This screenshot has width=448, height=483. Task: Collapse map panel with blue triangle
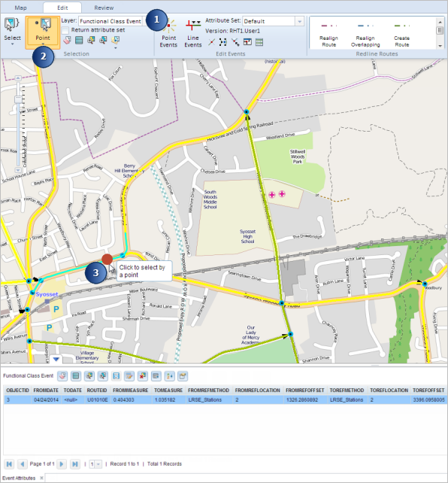click(x=56, y=359)
